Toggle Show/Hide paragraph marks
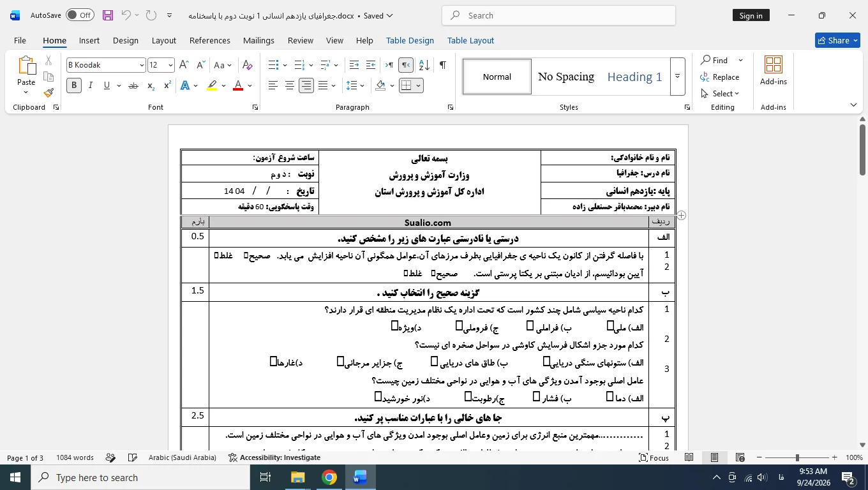868x490 pixels. tap(443, 65)
